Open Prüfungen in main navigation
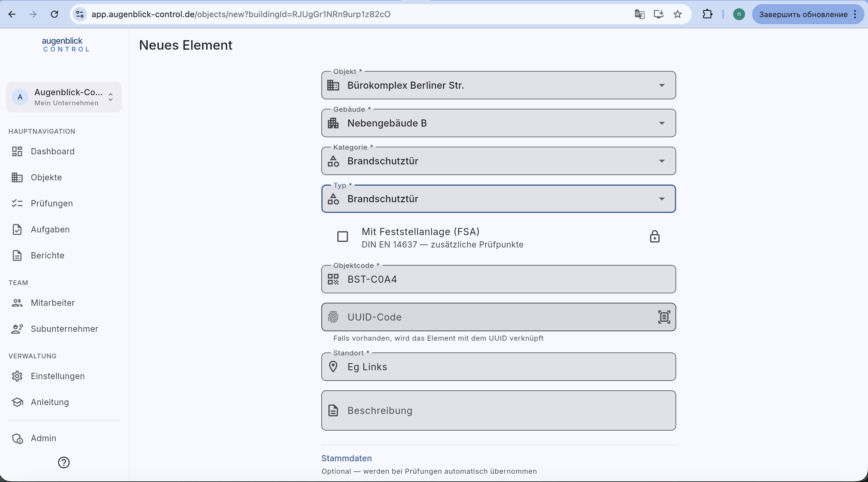Image resolution: width=868 pixels, height=482 pixels. 64,203
